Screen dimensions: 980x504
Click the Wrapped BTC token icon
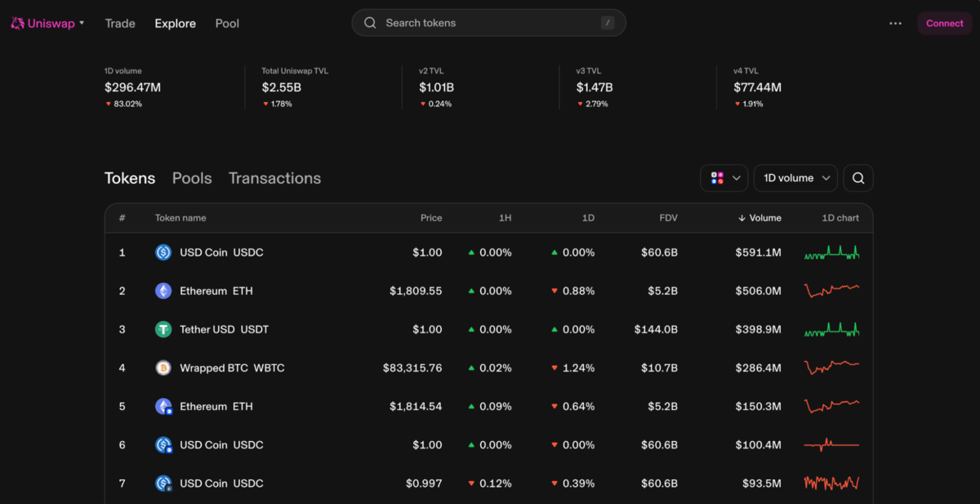[163, 368]
